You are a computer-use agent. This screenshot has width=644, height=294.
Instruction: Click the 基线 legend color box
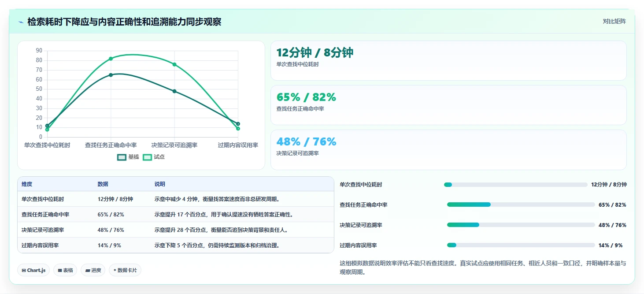pyautogui.click(x=122, y=157)
